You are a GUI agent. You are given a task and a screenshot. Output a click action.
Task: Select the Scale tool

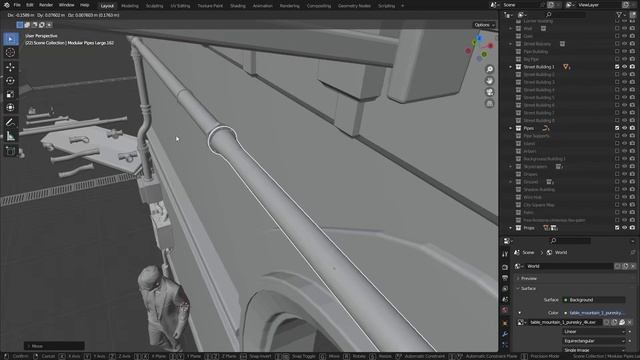coord(11,94)
